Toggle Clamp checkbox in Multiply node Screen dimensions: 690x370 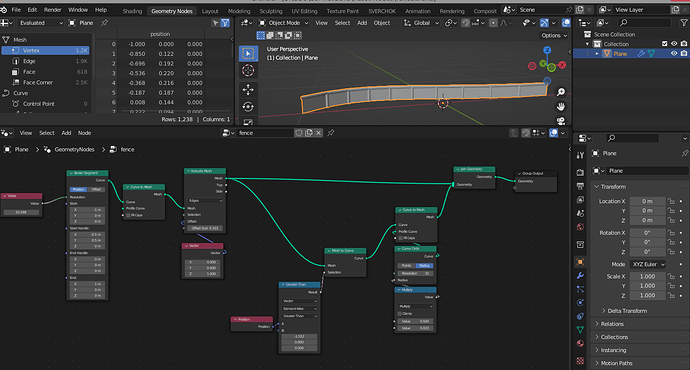click(400, 314)
